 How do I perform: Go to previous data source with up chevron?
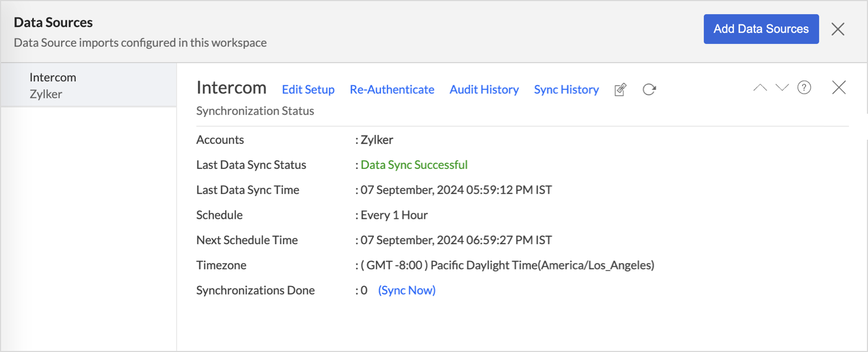pyautogui.click(x=760, y=88)
